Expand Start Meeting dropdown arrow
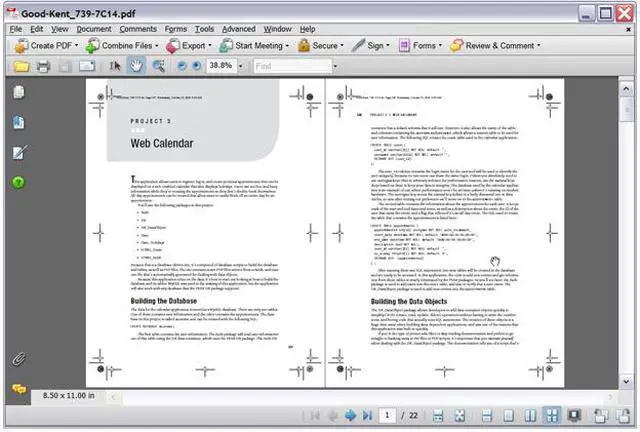640x432 pixels. [287, 45]
